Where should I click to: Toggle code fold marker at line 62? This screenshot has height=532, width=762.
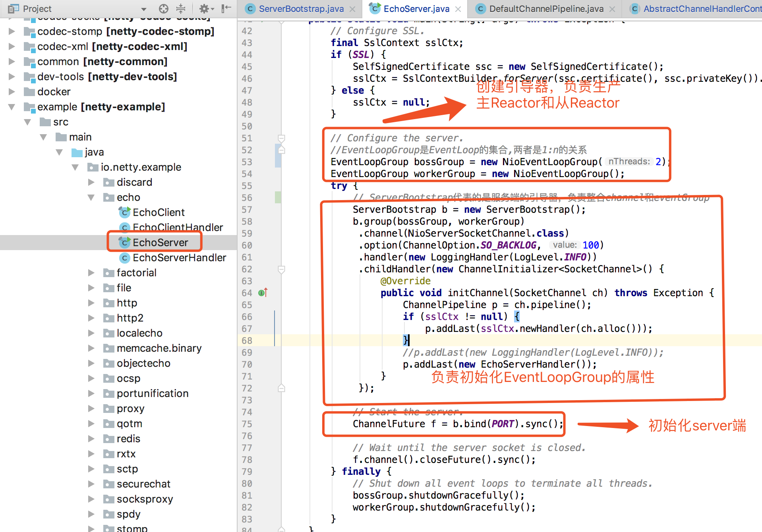click(x=281, y=269)
